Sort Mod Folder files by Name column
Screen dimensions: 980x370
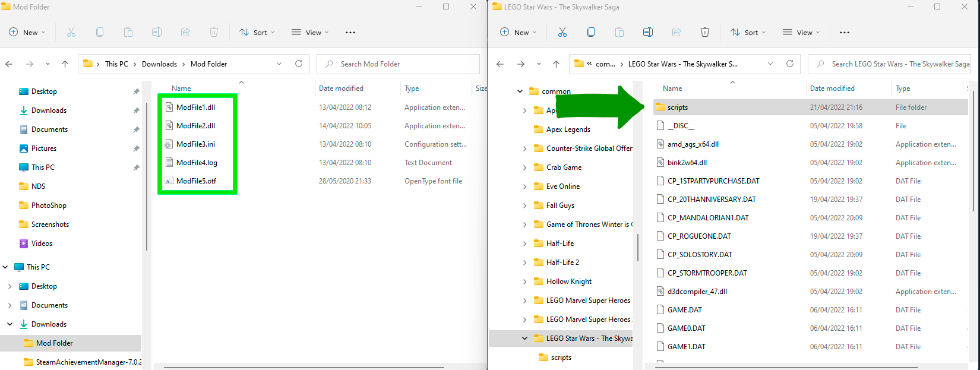point(181,88)
